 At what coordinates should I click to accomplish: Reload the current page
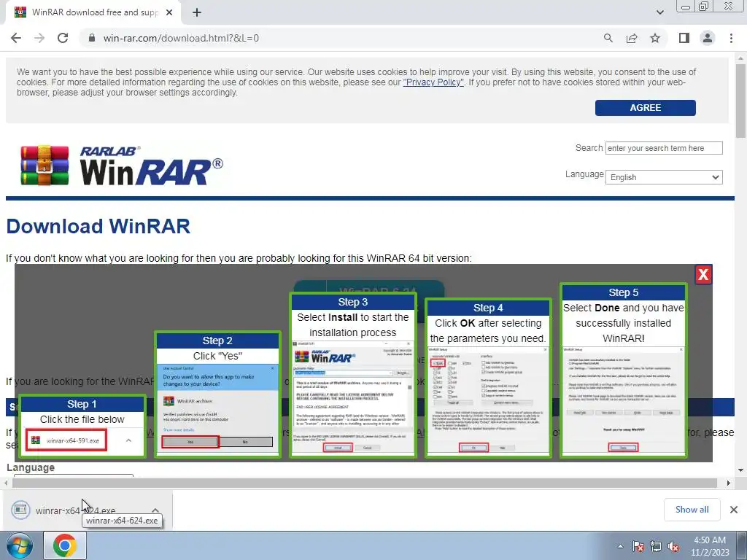pyautogui.click(x=63, y=38)
